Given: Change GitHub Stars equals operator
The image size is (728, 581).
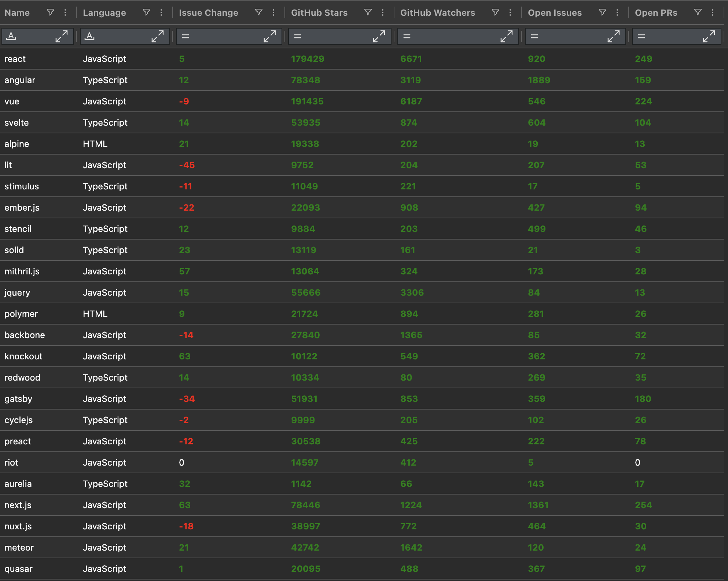Looking at the screenshot, I should [298, 36].
